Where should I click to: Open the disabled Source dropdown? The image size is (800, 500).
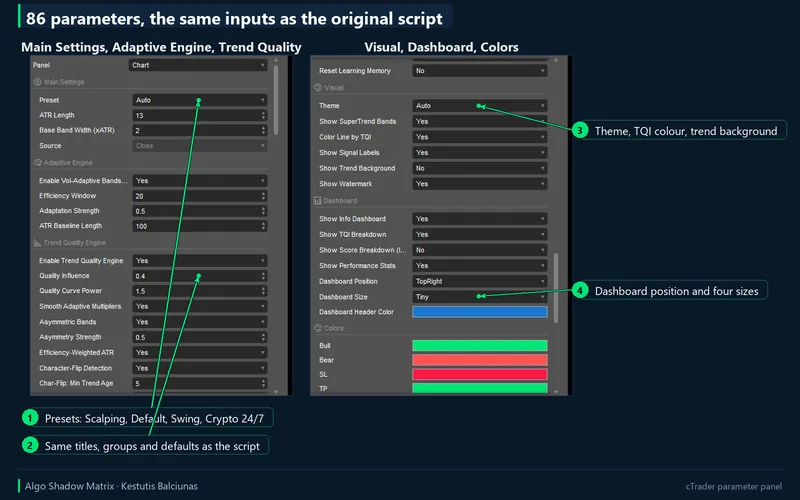click(x=199, y=146)
